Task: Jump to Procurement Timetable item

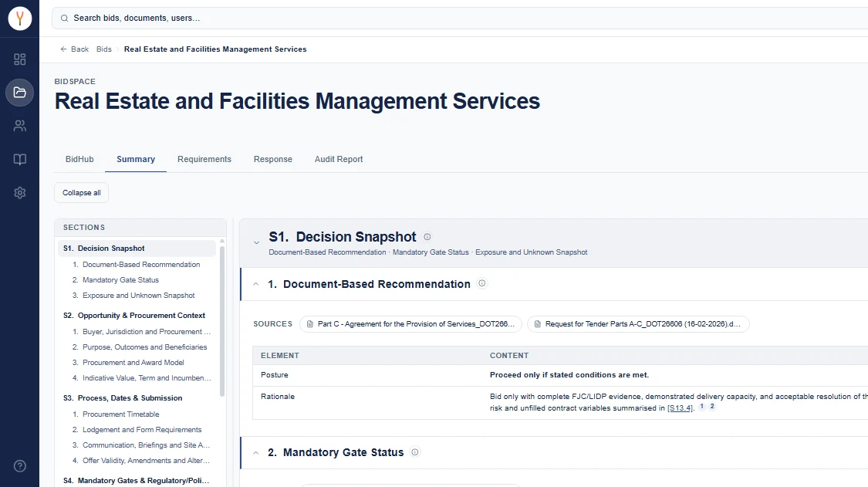Action: pos(120,414)
